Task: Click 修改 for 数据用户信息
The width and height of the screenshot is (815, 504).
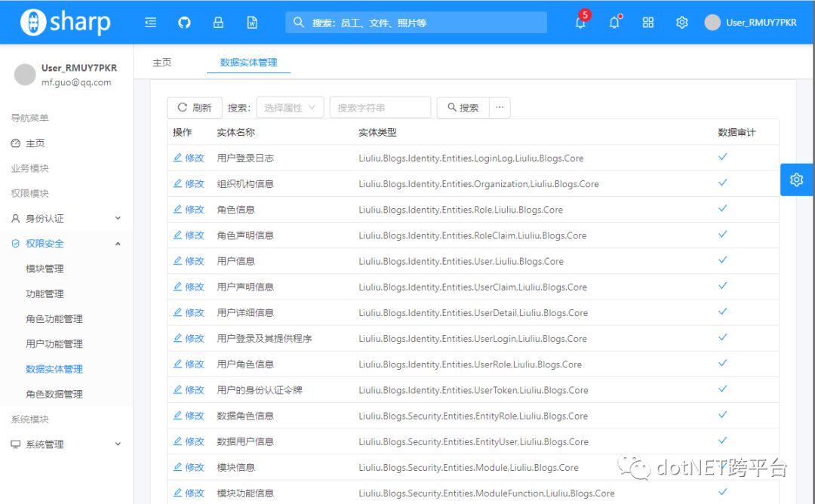Action: click(x=189, y=441)
